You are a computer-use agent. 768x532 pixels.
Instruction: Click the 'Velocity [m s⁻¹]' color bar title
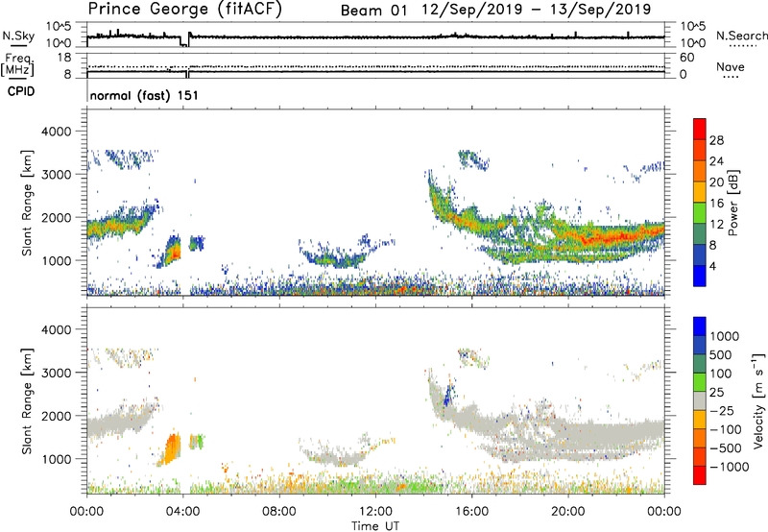(758, 400)
